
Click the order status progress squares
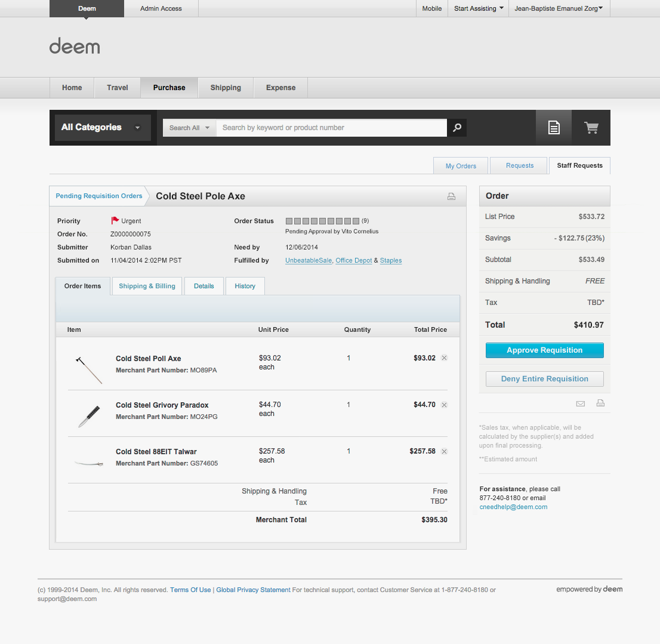[x=322, y=221]
